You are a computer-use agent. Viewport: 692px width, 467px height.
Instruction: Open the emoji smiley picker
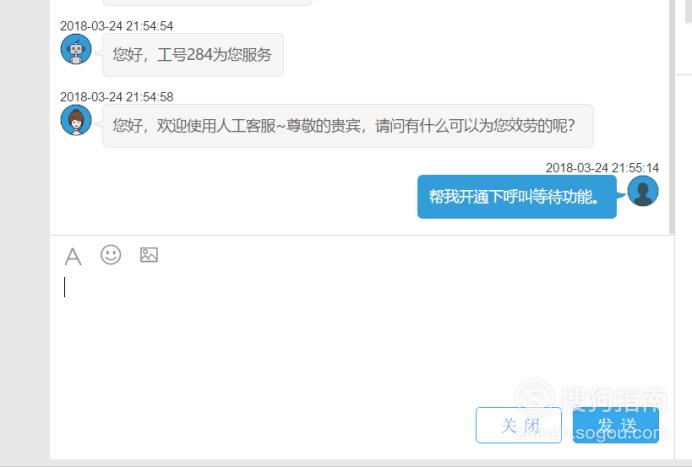click(x=110, y=255)
